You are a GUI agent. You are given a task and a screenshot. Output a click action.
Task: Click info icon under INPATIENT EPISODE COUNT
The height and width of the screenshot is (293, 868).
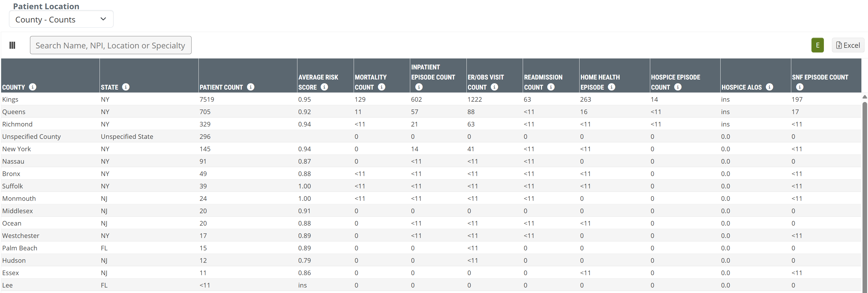419,87
